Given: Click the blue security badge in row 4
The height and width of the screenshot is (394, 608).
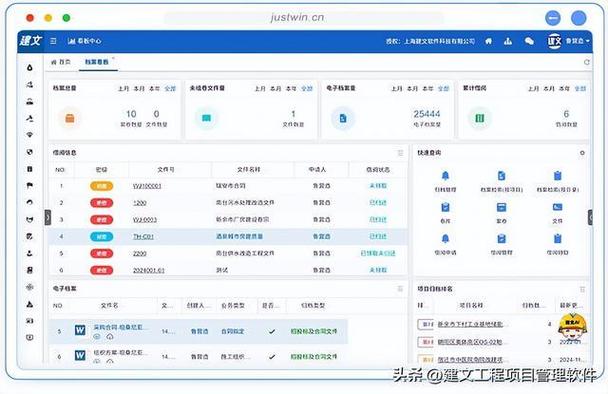Looking at the screenshot, I should (102, 237).
